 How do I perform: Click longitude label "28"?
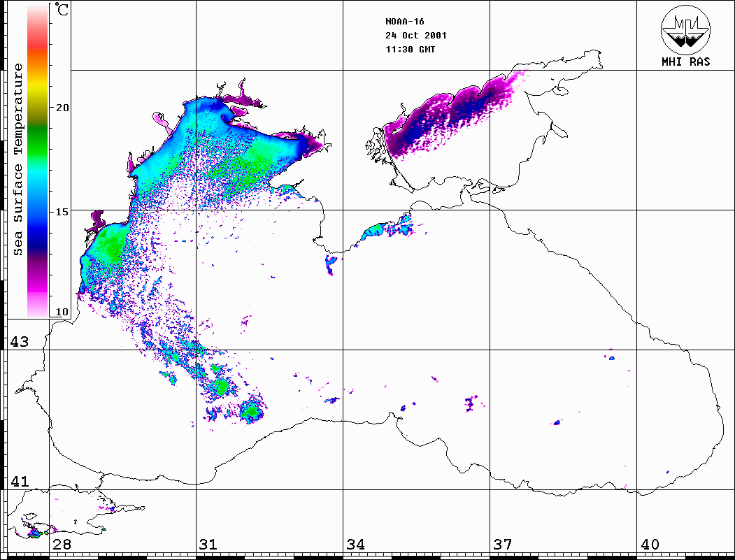[x=62, y=544]
